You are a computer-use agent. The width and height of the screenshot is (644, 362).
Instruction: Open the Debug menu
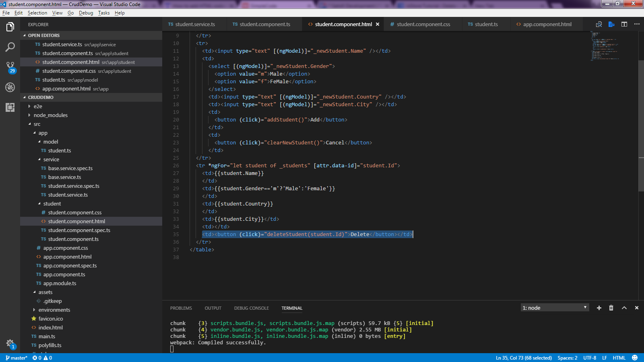(85, 12)
